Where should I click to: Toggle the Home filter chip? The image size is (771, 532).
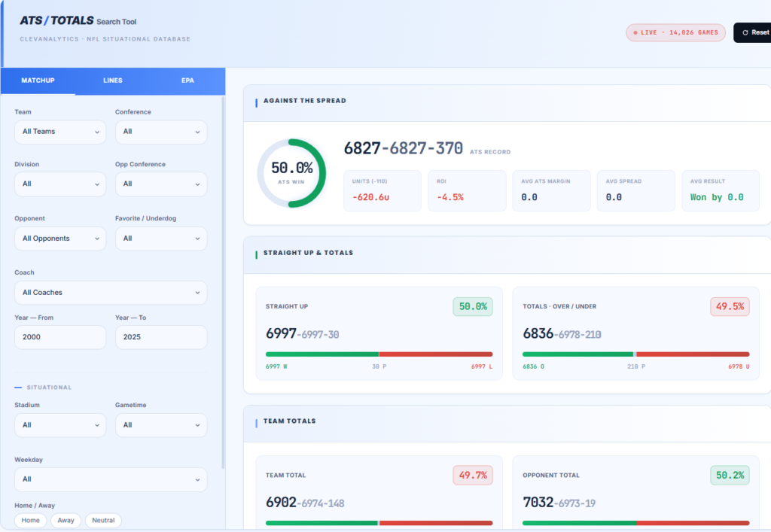(x=30, y=520)
